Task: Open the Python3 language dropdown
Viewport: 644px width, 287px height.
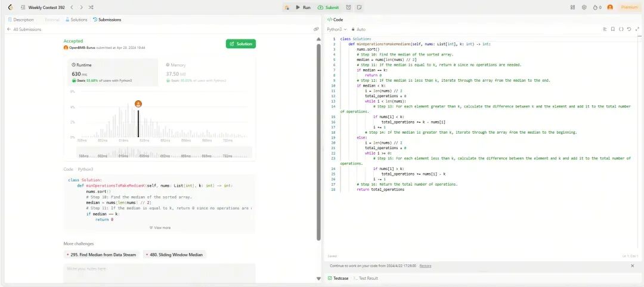Action: (337, 30)
